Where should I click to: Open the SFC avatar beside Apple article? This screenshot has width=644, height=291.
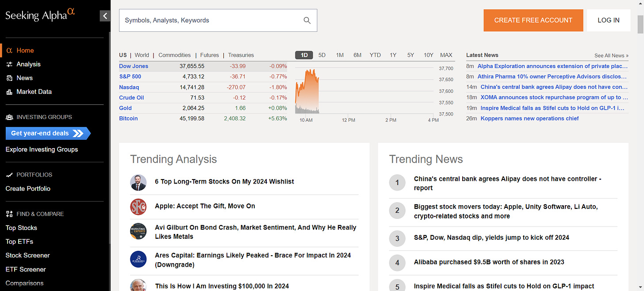coord(138,207)
